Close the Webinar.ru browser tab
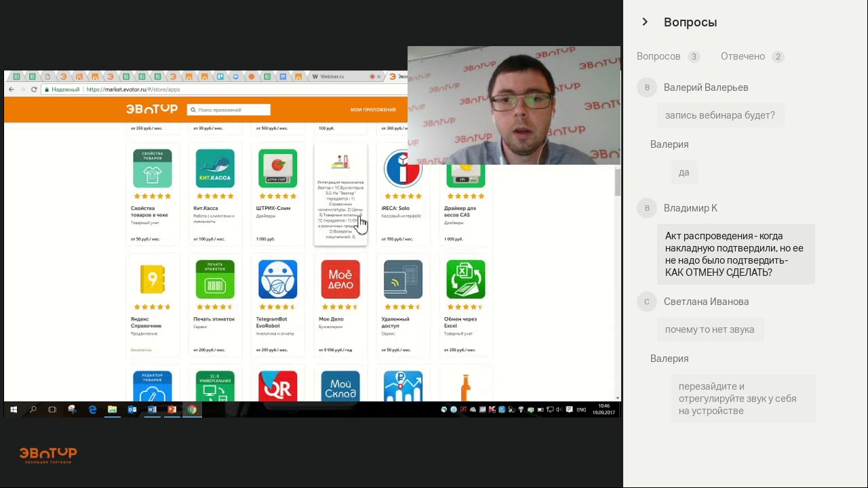The height and width of the screenshot is (488, 868). [x=379, y=77]
